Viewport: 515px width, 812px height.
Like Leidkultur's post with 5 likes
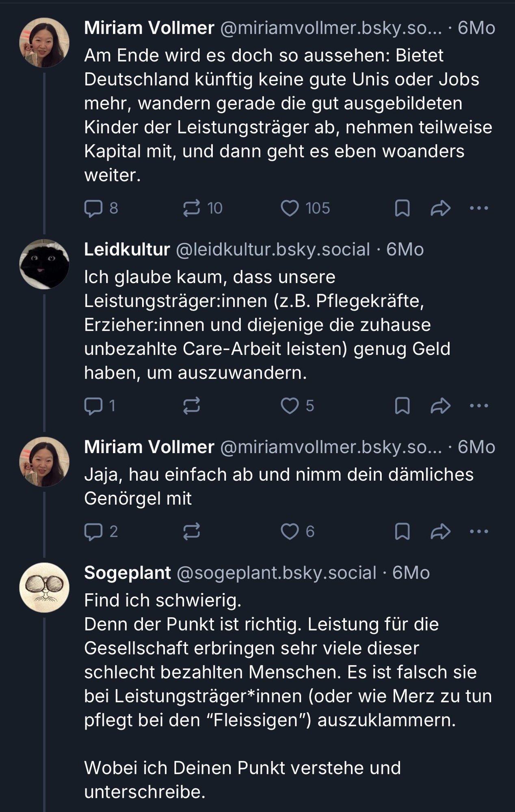[x=290, y=406]
